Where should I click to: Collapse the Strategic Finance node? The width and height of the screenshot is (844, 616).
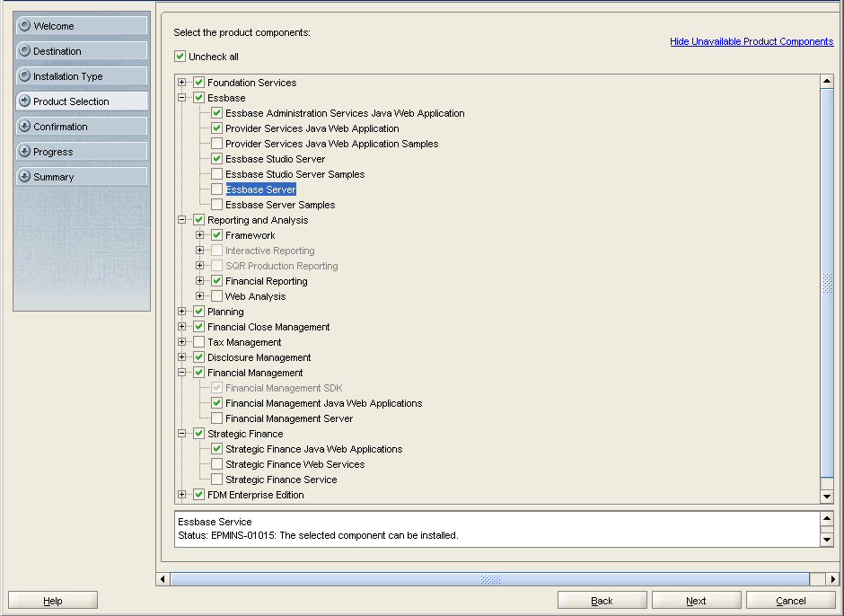182,434
